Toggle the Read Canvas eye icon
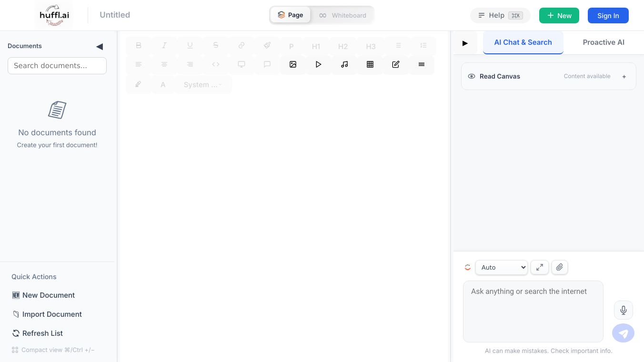The width and height of the screenshot is (644, 362). pyautogui.click(x=472, y=76)
